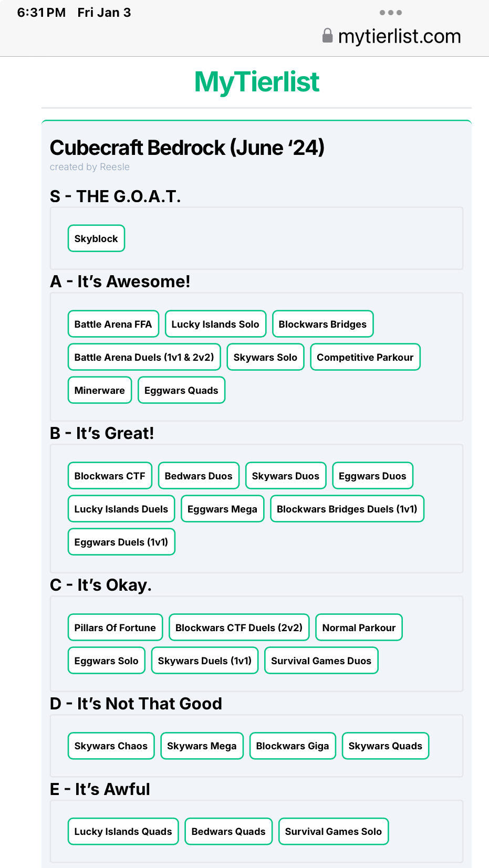Tap the Pillars Of Fortune tile

[115, 628]
